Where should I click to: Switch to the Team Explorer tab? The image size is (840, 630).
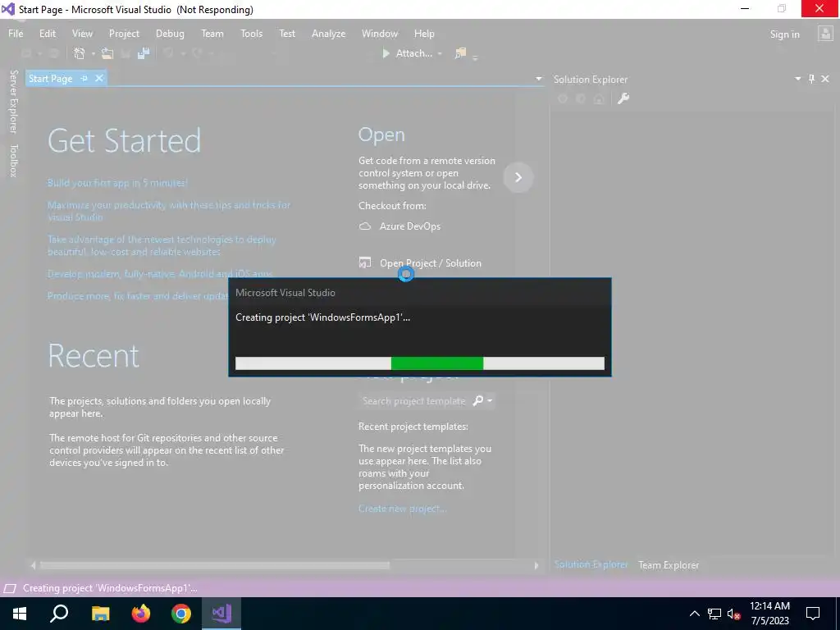point(668,564)
